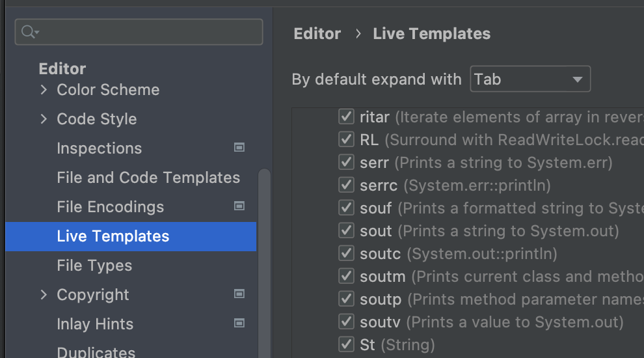Select Live Templates in settings tree

[x=113, y=236]
